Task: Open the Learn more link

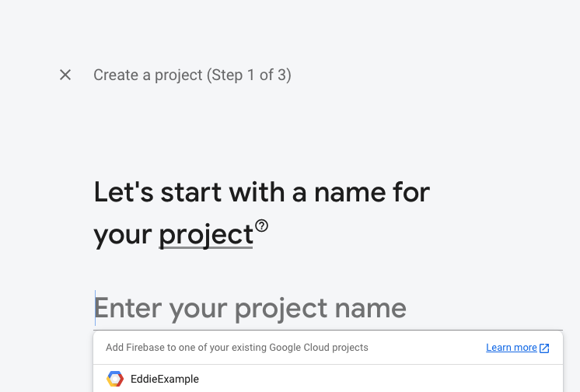Action: coord(511,348)
